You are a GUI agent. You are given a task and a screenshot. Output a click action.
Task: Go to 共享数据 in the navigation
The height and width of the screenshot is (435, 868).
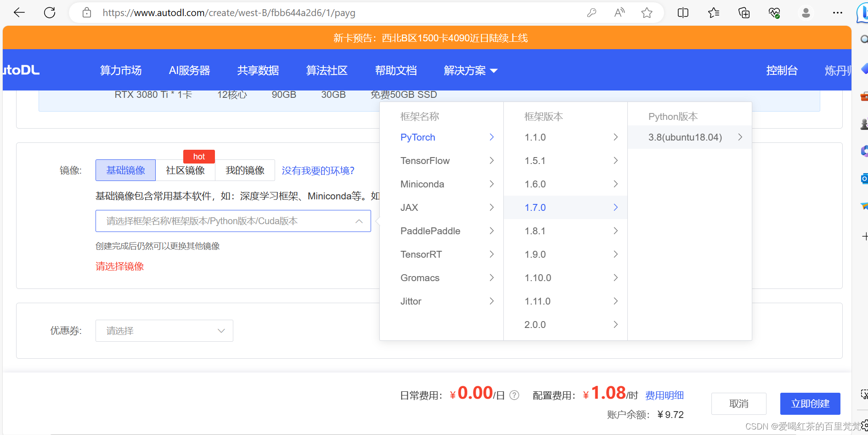tap(258, 70)
